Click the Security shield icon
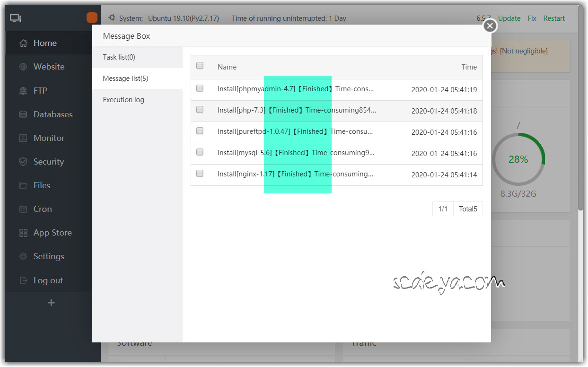 23,162
